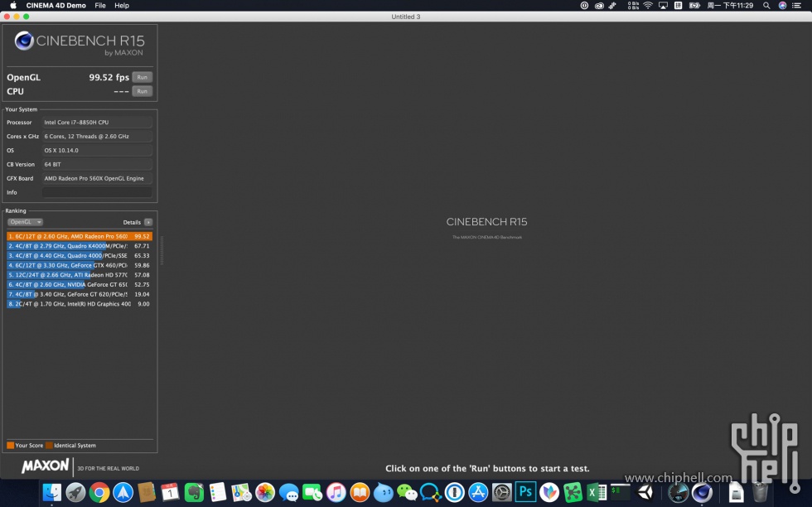Viewport: 812px width, 507px height.
Task: Open Spark mail app in Dock
Action: 123,492
